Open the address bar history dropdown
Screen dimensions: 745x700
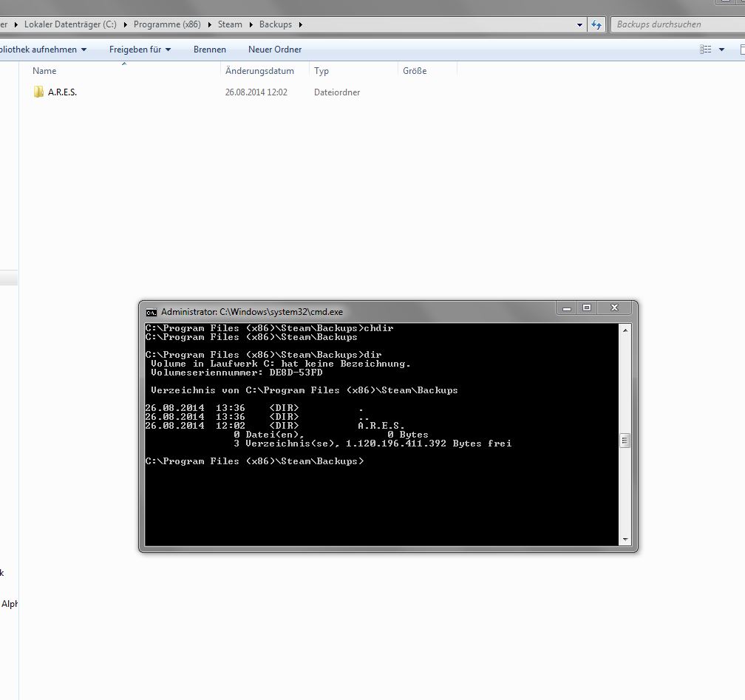(x=579, y=24)
